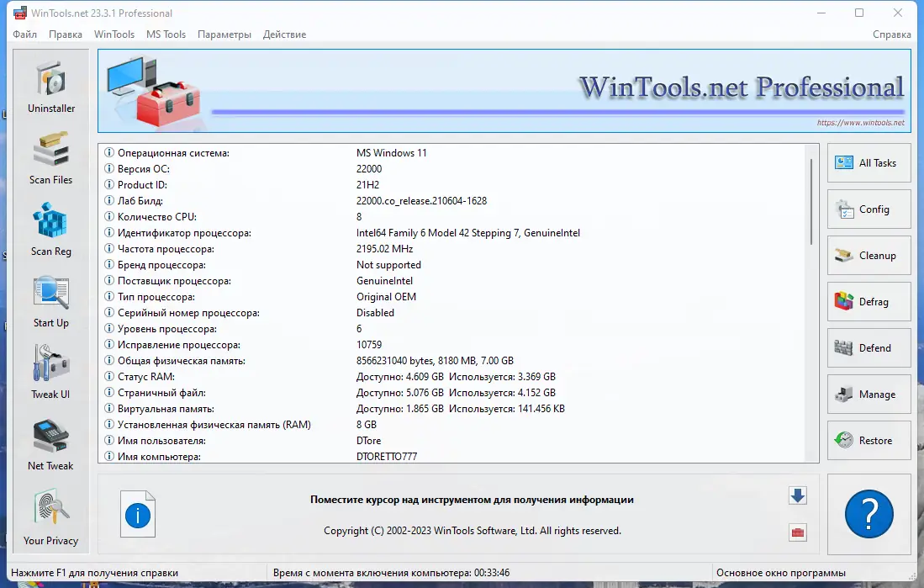
Task: Select the Original OEM value
Action: coord(386,297)
